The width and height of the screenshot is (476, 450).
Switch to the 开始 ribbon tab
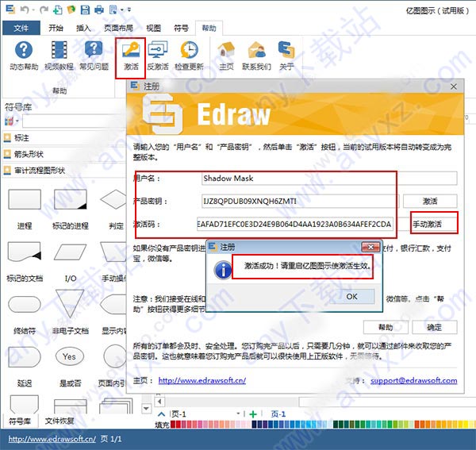56,29
